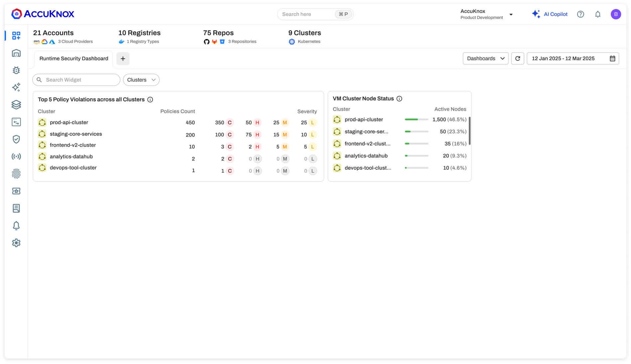The height and width of the screenshot is (364, 631).
Task: Click the Runtime Protection radar icon
Action: coord(16,156)
